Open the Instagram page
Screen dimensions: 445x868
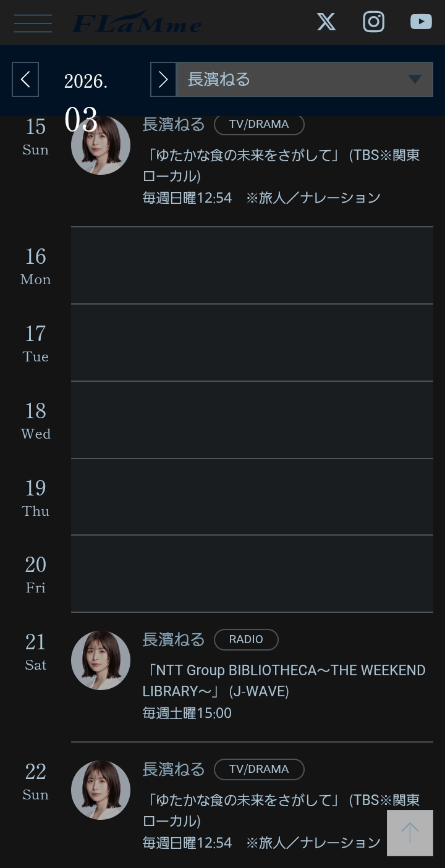[x=373, y=22]
